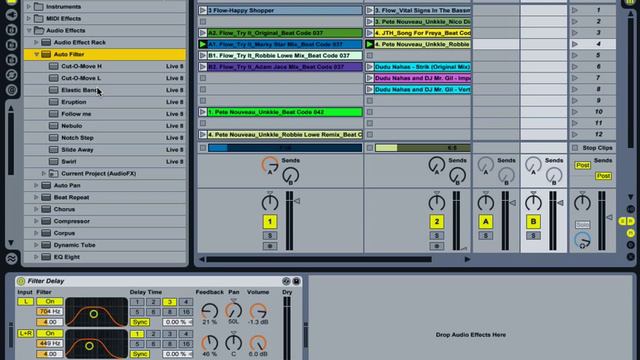Open Hot-Swap browser sidebar icon
640x360 pixels.
click(x=11, y=75)
